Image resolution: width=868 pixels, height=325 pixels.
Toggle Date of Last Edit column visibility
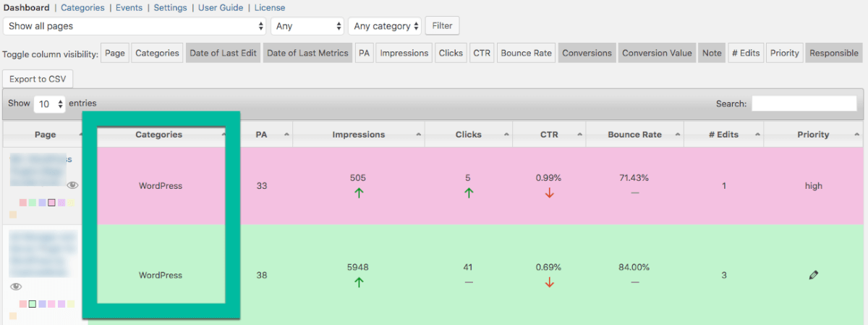pyautogui.click(x=223, y=53)
